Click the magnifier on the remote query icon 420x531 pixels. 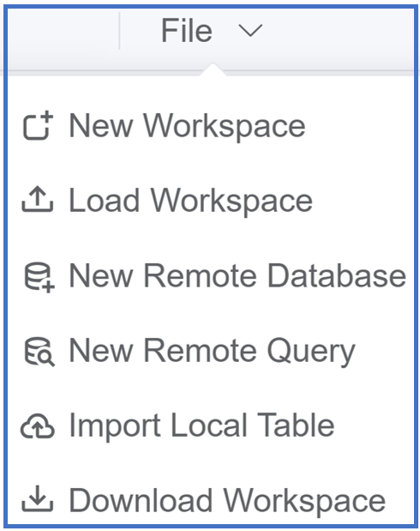pos(46,359)
